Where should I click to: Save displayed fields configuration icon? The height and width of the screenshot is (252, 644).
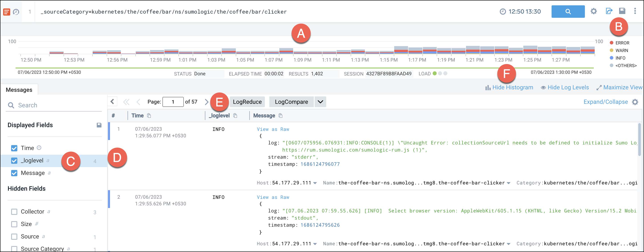[99, 125]
